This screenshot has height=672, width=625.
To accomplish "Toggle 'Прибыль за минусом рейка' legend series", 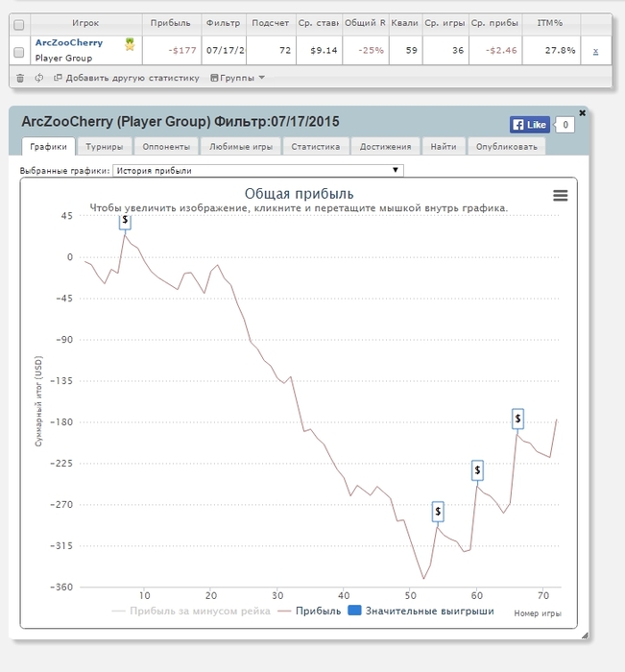I will [x=191, y=612].
